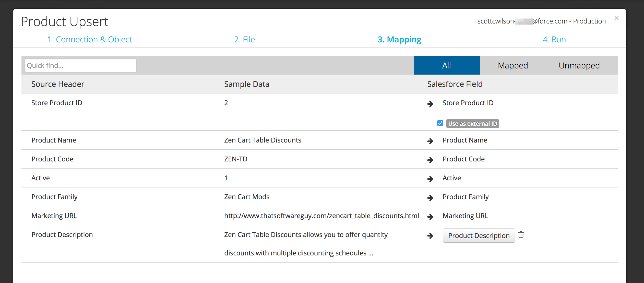The image size is (644, 283).
Task: Click the Product Family source header
Action: coord(54,197)
